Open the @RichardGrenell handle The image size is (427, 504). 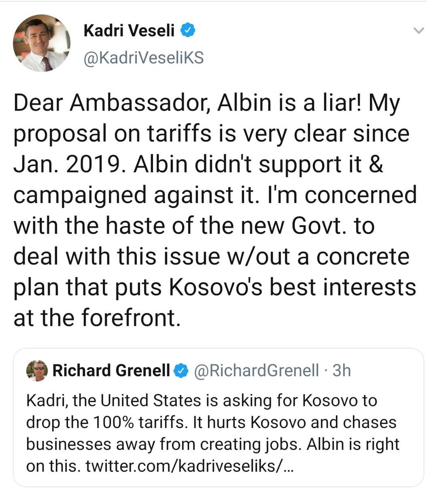click(256, 371)
